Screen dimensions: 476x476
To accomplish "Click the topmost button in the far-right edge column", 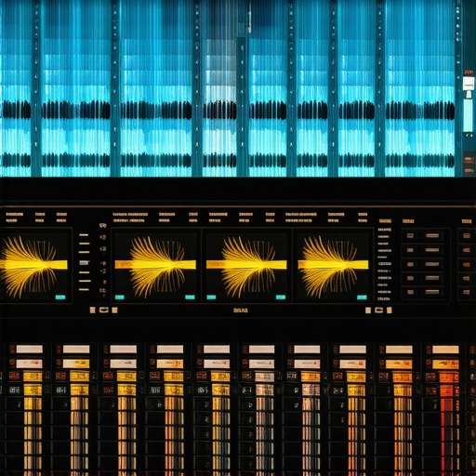I will pos(467,236).
